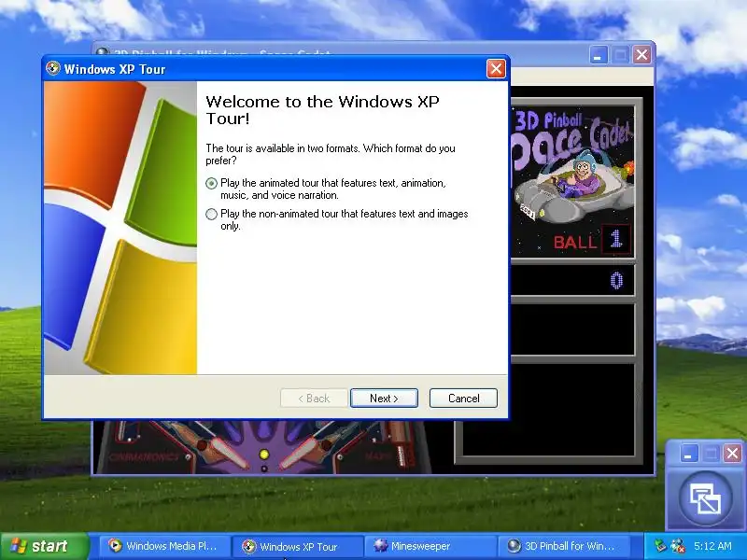Screen dimensions: 747x560
Task: Open the Start menu
Action: (x=44, y=546)
